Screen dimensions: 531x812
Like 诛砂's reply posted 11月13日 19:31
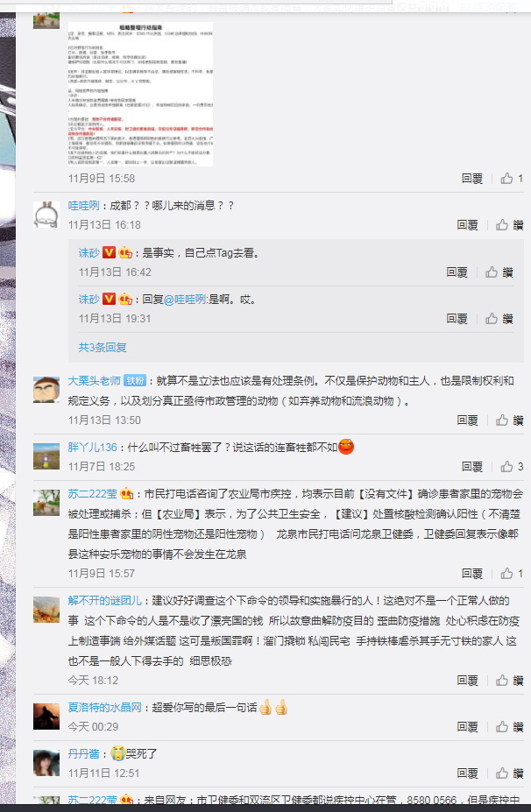click(499, 319)
